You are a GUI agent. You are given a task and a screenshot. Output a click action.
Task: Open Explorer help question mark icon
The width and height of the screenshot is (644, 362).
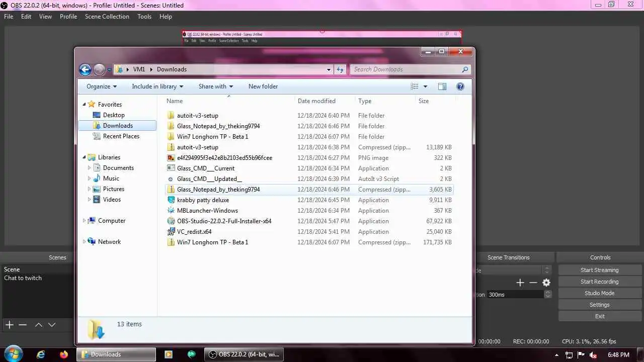coord(460,86)
